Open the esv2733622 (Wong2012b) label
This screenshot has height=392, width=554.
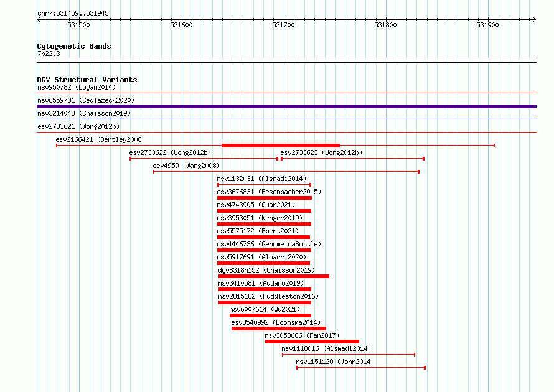tap(170, 152)
